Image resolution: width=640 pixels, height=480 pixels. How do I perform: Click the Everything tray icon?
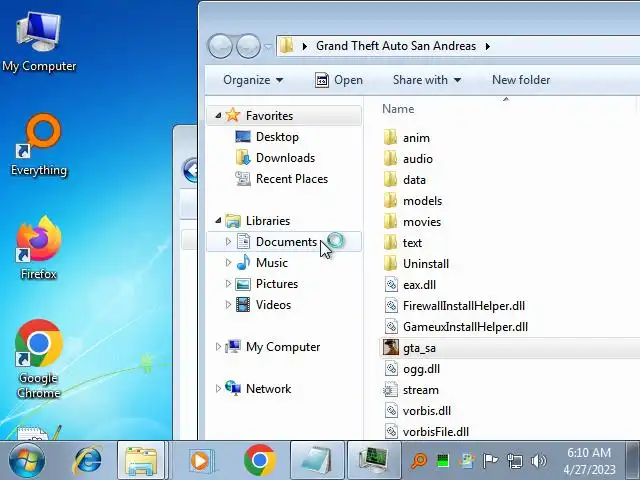pos(419,461)
